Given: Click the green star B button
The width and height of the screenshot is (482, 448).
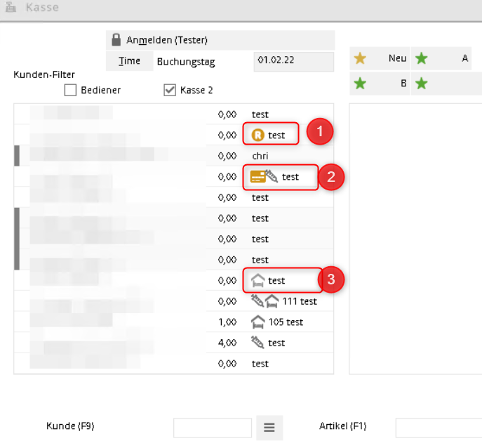Looking at the screenshot, I should [x=380, y=84].
